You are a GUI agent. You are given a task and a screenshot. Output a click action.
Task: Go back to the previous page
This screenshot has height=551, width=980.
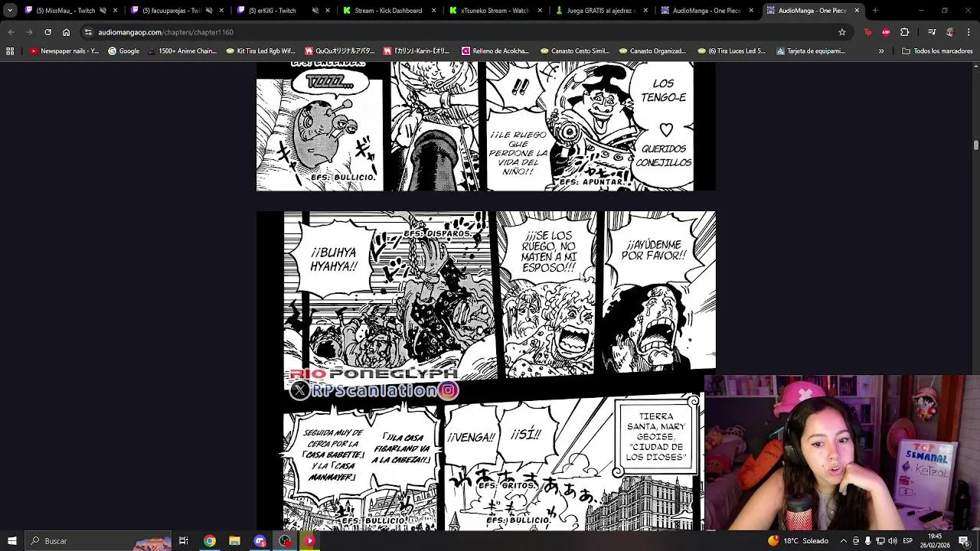(x=11, y=32)
